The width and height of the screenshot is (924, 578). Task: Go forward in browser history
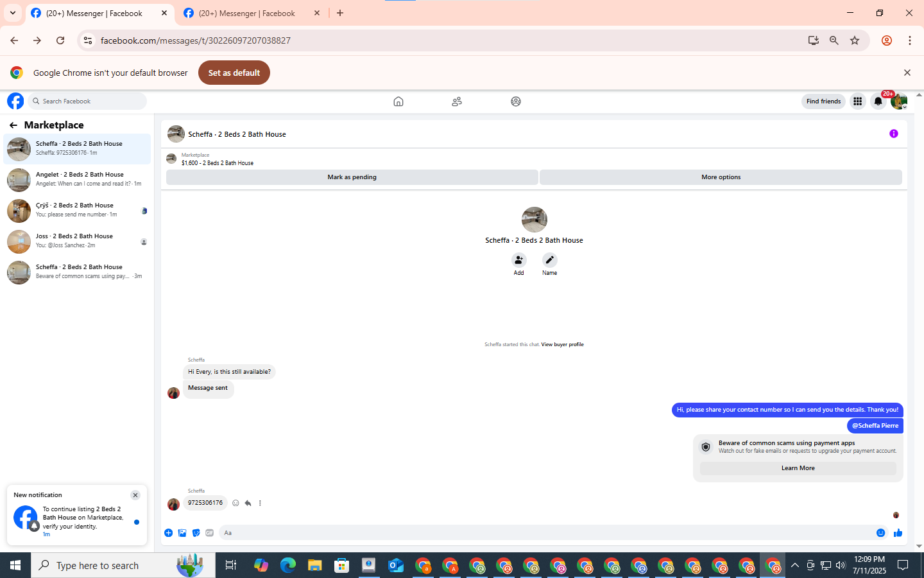(37, 40)
